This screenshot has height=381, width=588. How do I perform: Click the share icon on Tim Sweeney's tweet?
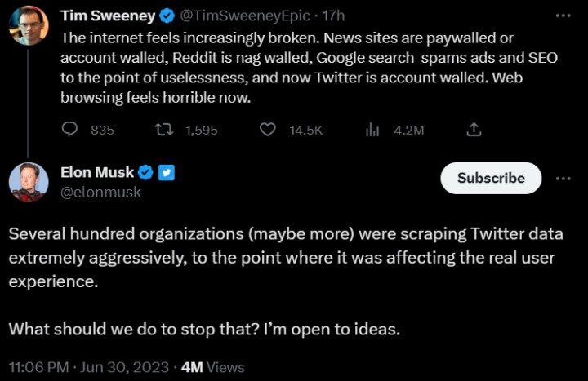click(x=473, y=130)
